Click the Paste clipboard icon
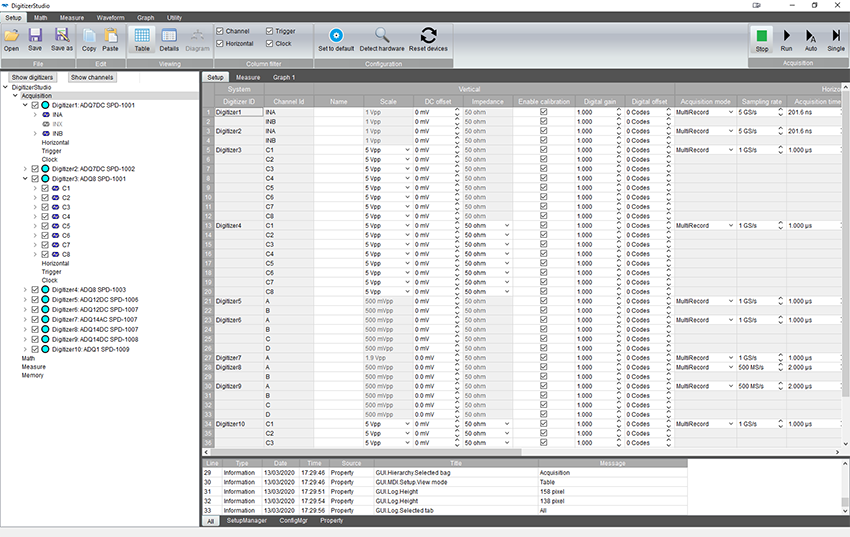 (x=111, y=36)
